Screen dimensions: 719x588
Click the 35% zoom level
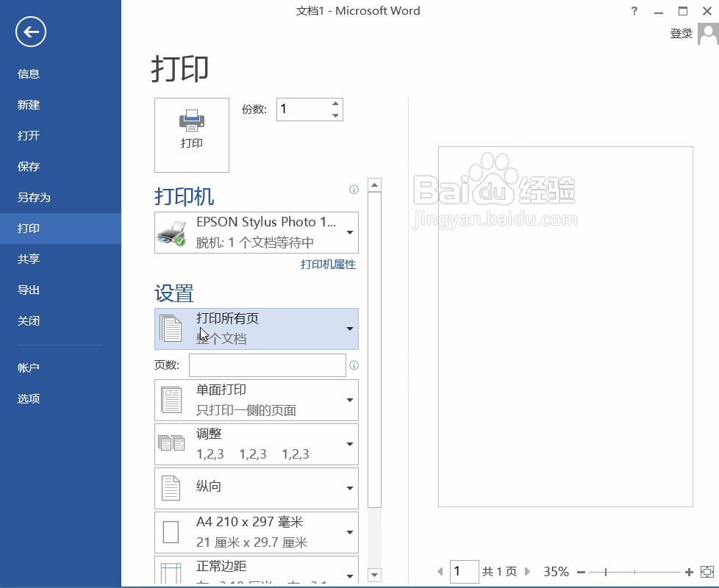point(556,572)
